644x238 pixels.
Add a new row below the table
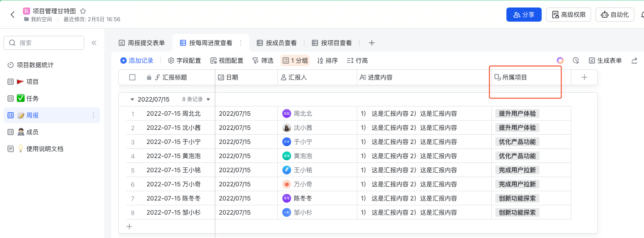[x=129, y=227]
